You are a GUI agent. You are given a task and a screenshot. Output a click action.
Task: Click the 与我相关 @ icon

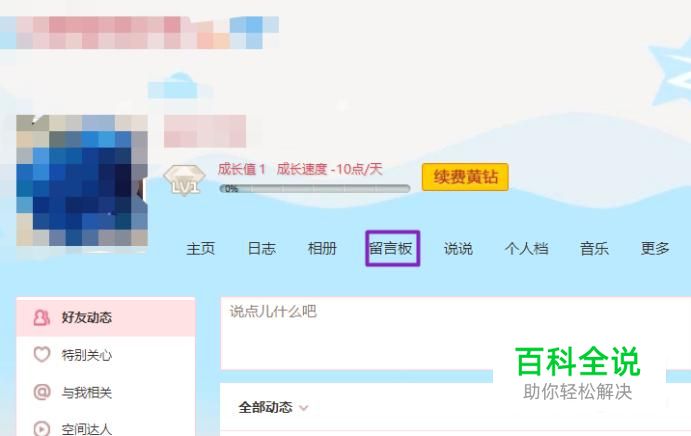pos(42,391)
